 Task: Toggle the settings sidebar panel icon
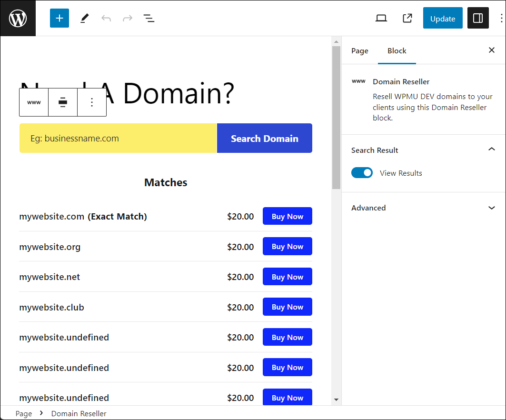click(x=478, y=18)
